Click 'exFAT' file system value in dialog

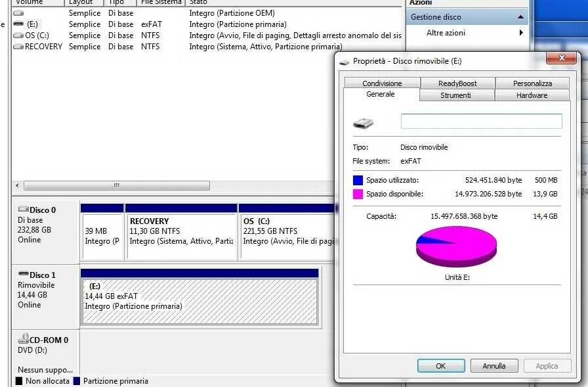[x=411, y=161]
